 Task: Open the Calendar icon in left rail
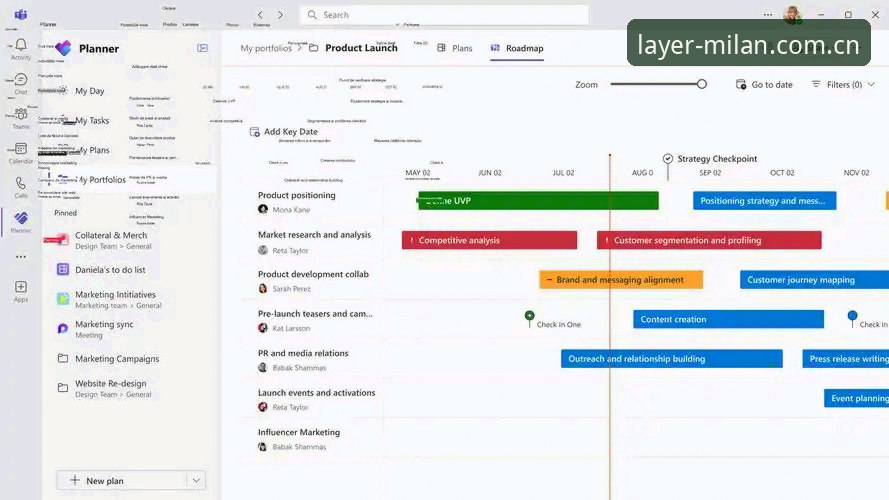click(x=21, y=149)
